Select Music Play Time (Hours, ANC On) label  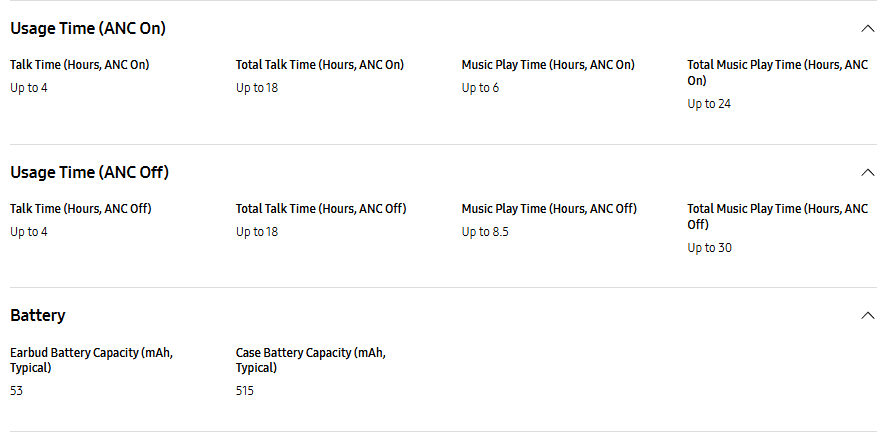coord(548,65)
